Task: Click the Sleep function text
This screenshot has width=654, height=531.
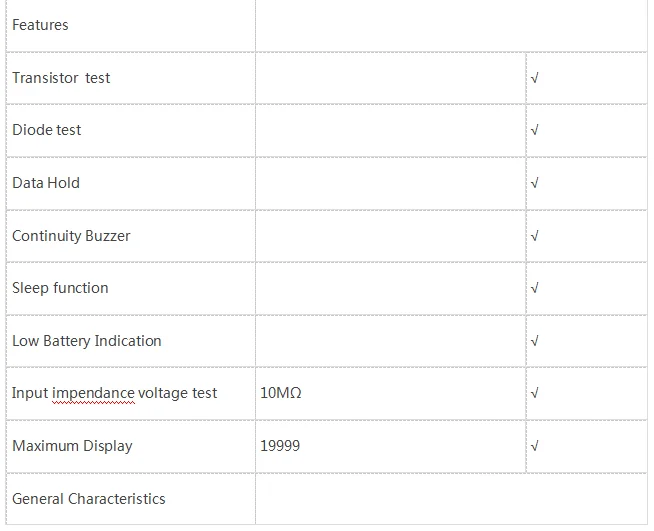Action: point(60,288)
